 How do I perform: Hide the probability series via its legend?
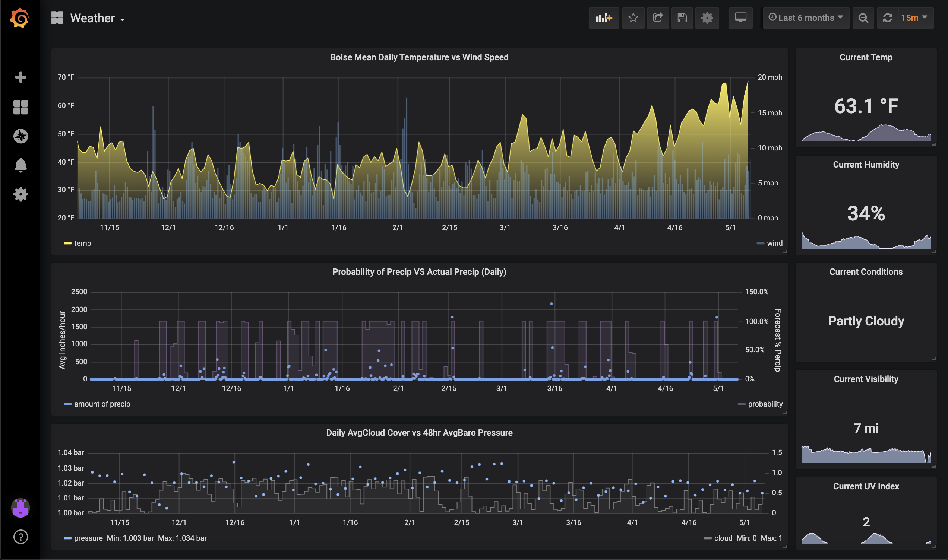pos(765,404)
